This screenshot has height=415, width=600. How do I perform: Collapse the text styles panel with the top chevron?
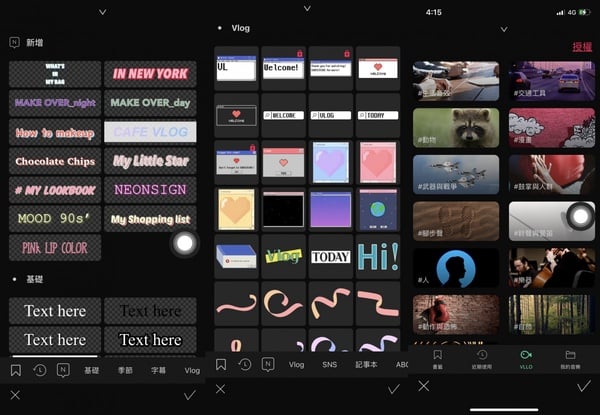pos(102,12)
